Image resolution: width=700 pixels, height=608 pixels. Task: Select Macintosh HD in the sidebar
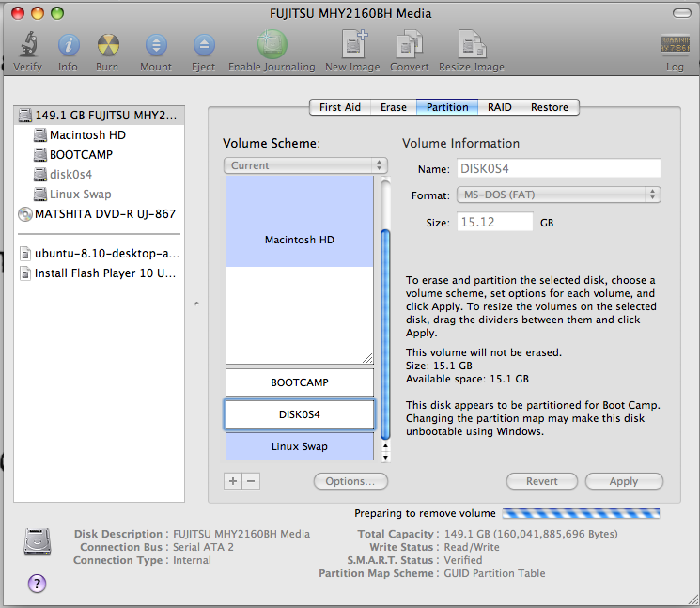point(99,134)
